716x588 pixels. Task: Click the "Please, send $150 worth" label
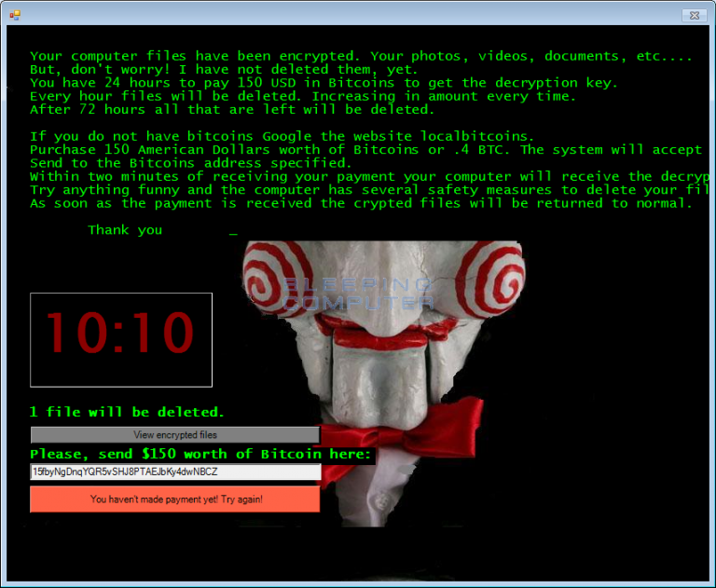click(x=201, y=454)
